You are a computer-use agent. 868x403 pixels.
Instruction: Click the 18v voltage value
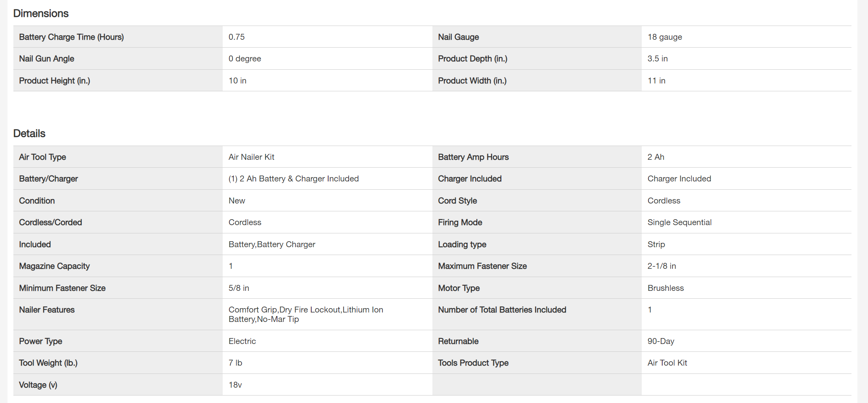[235, 385]
